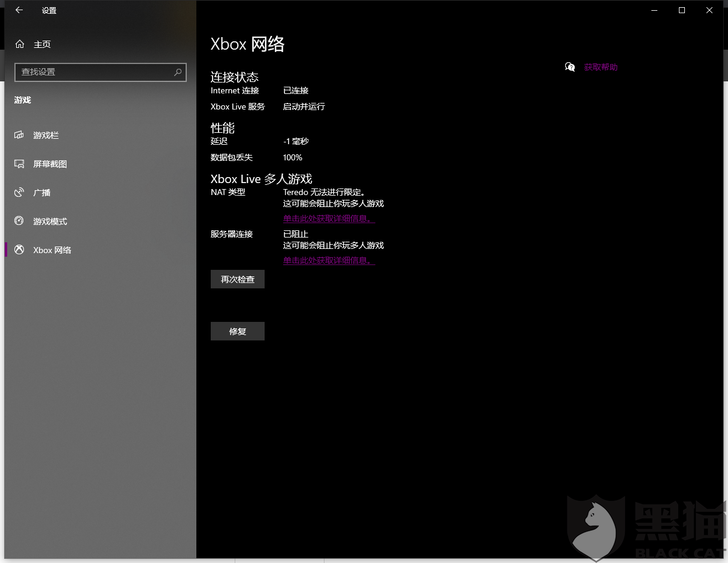Click the 修复 button
The height and width of the screenshot is (563, 728).
(238, 331)
